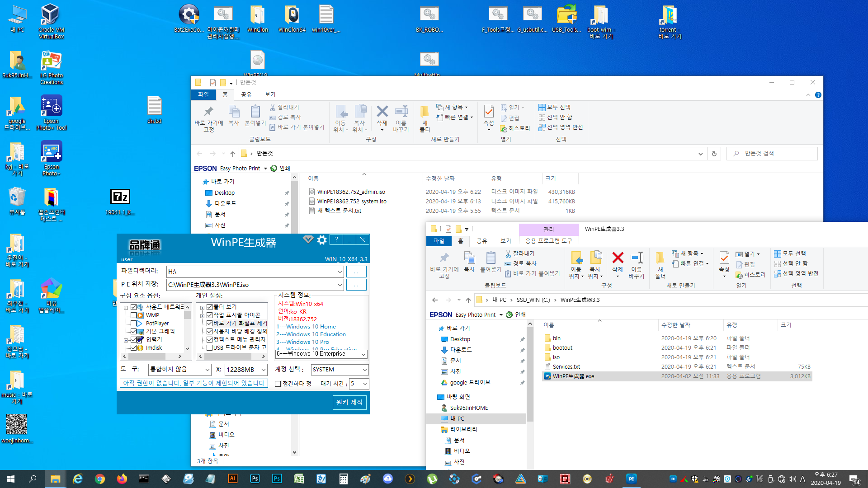This screenshot has height=488, width=868.
Task: Click SSD_WIN (C:) in the address breadcrumb
Action: (533, 300)
